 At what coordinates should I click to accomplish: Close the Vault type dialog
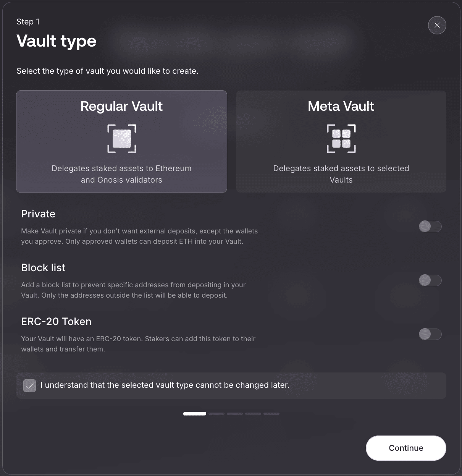coord(437,25)
